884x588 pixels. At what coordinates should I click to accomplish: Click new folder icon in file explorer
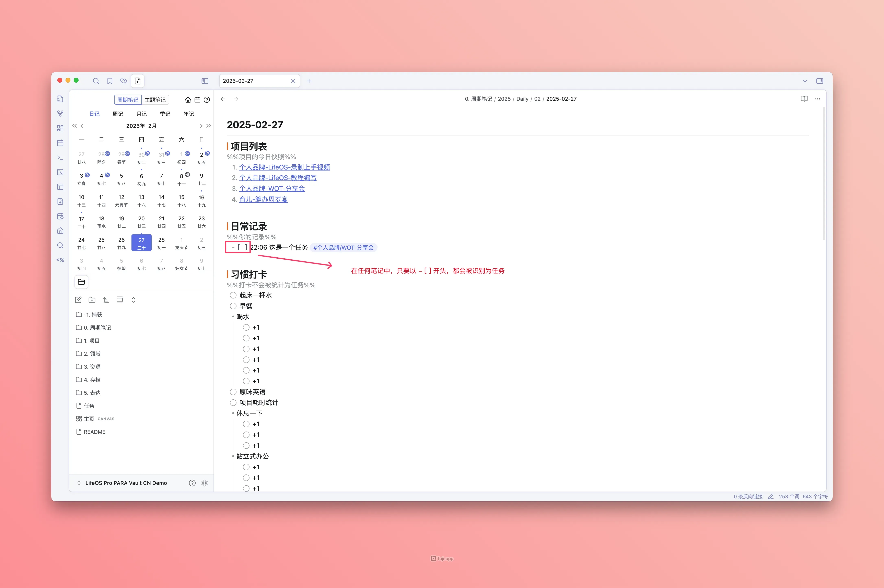point(92,300)
